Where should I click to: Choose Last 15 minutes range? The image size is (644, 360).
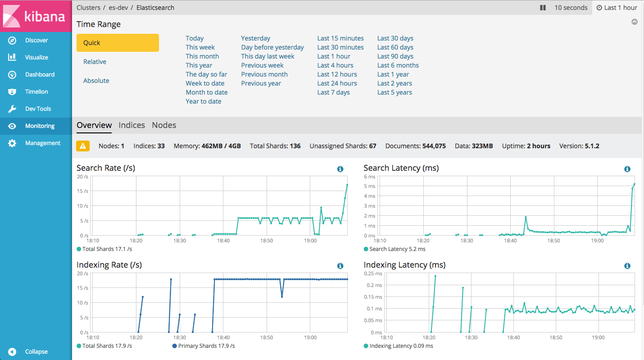340,38
